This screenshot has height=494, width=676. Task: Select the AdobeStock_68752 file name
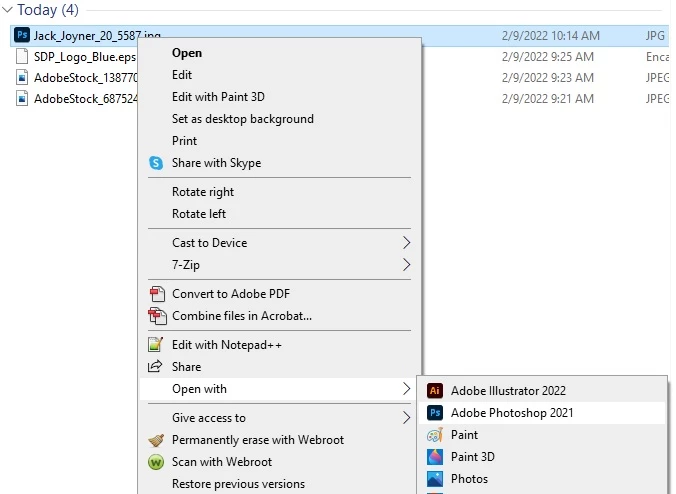(x=85, y=99)
